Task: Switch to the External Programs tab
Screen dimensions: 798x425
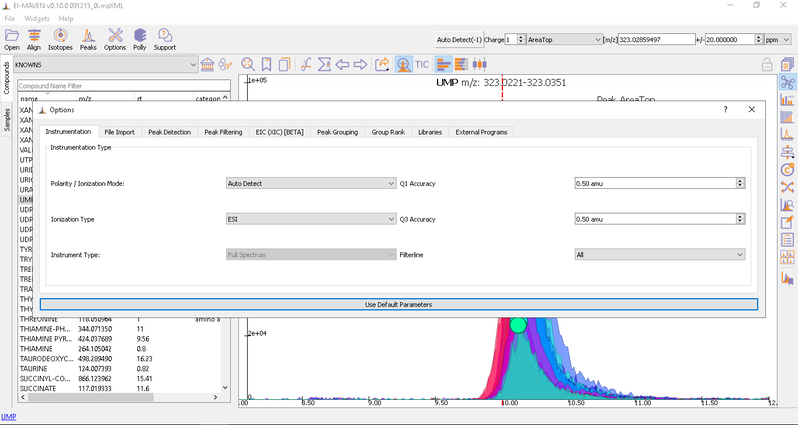Action: [x=481, y=132]
